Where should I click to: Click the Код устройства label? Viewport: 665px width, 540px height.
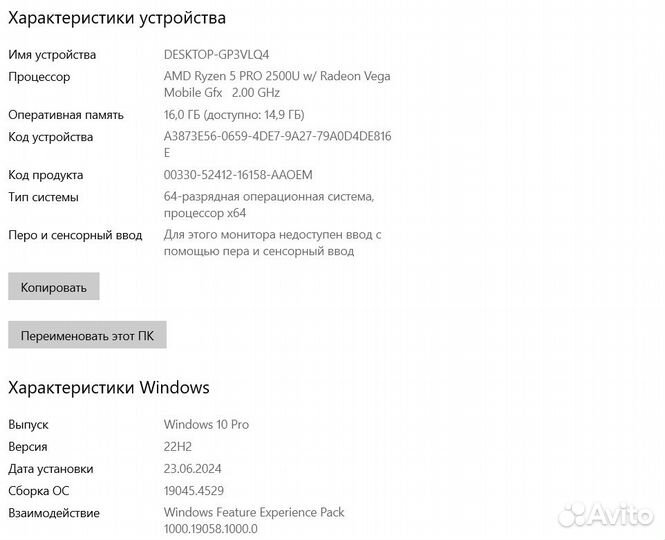[50, 137]
